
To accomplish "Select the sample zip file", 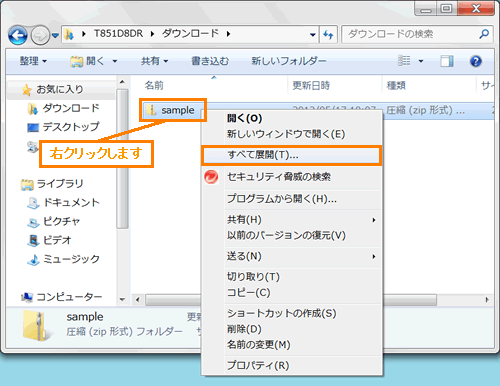I will [x=172, y=110].
